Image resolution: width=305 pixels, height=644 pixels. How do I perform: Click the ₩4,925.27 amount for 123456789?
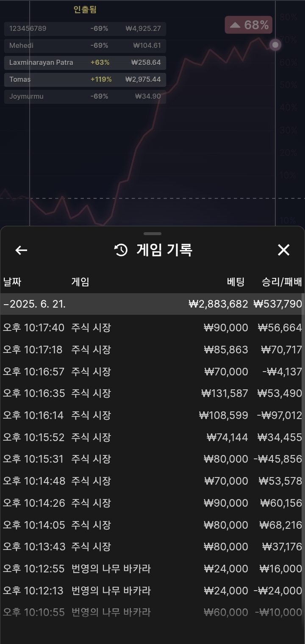point(143,29)
